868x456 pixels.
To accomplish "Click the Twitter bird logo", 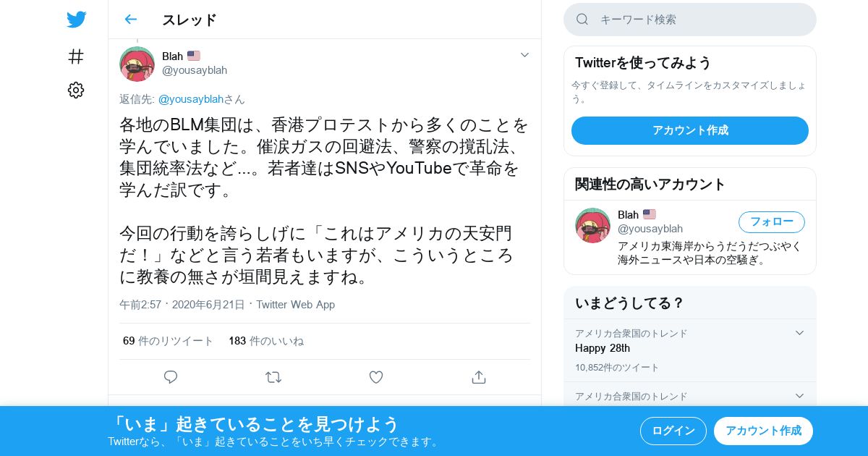I will point(76,20).
